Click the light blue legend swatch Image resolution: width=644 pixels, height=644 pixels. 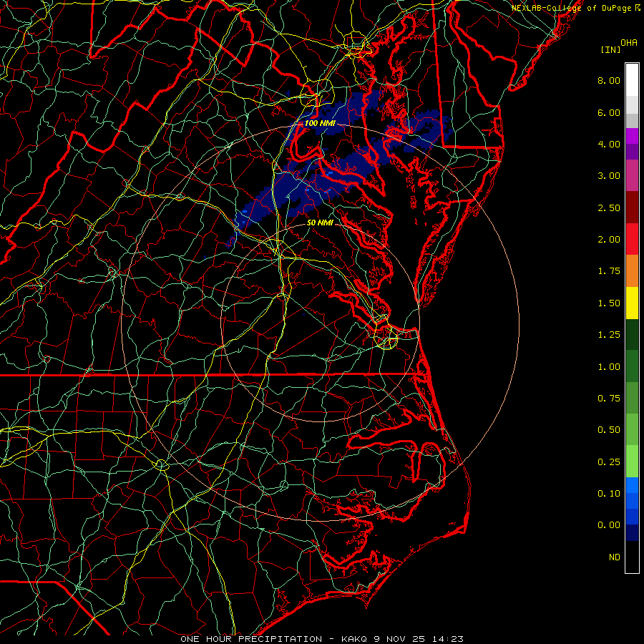(x=632, y=485)
